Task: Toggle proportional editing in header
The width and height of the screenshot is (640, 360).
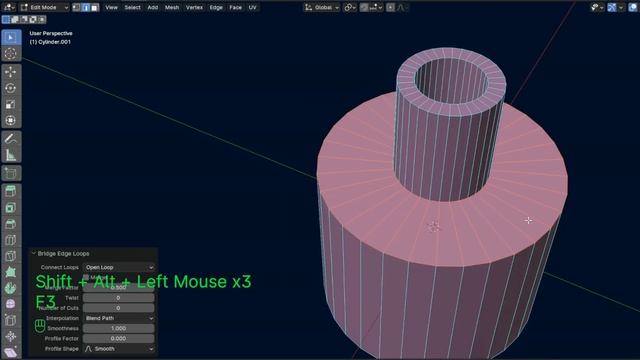Action: tap(391, 7)
